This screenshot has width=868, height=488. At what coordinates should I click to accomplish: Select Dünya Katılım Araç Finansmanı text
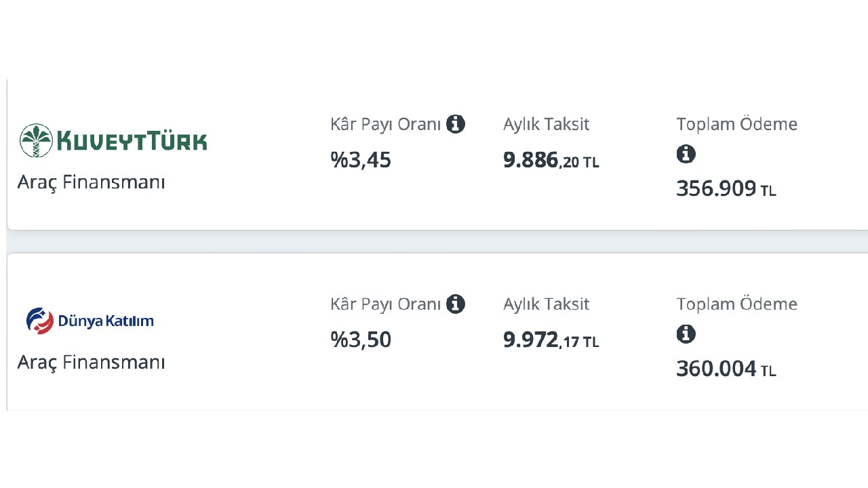click(x=92, y=362)
